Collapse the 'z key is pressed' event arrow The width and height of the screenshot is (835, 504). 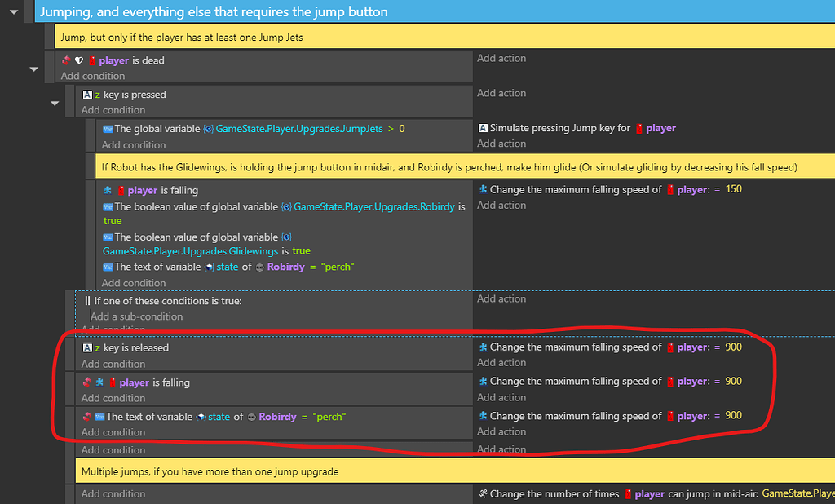click(x=55, y=102)
